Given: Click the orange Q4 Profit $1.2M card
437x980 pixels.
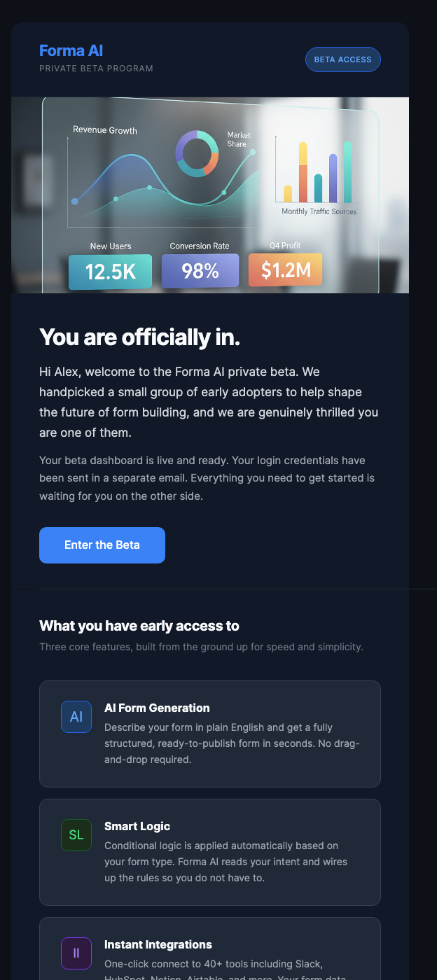Looking at the screenshot, I should pyautogui.click(x=285, y=270).
